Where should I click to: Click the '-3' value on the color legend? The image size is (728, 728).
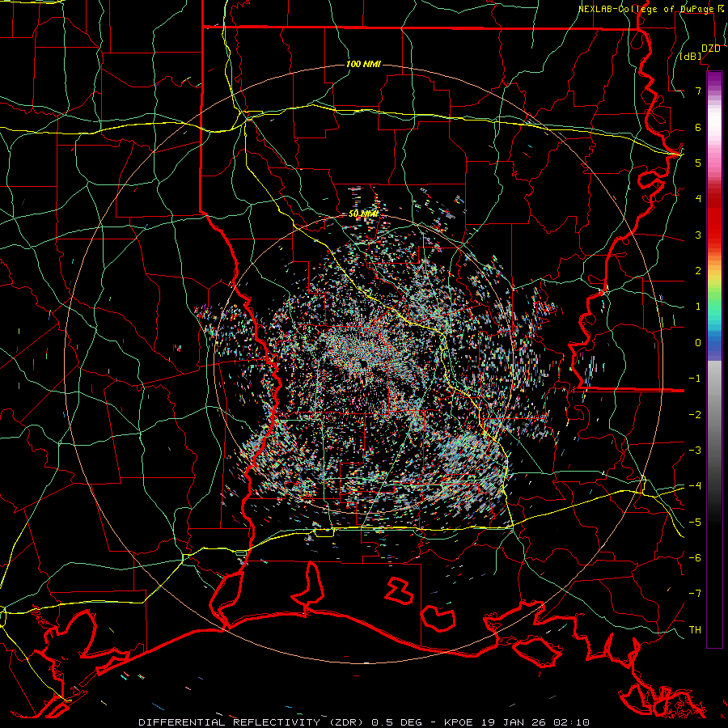[695, 451]
